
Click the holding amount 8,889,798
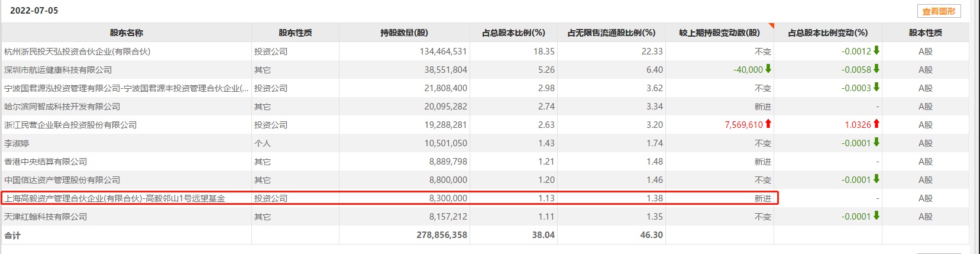(448, 162)
